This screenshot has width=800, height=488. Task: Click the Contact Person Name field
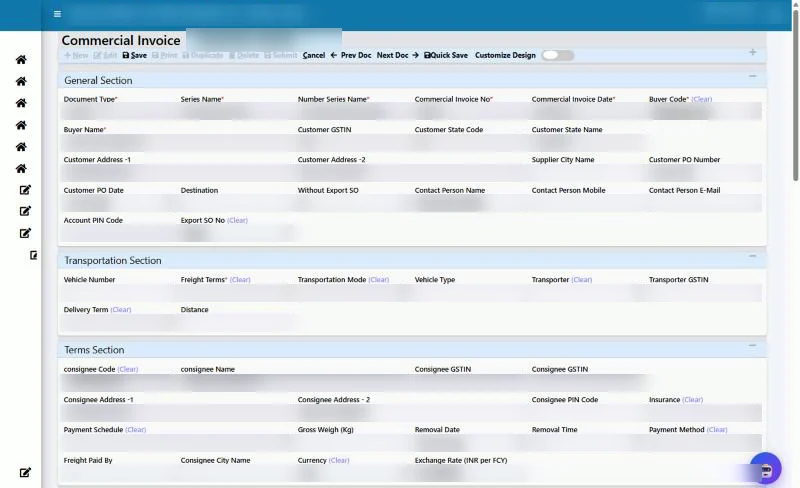(470, 203)
